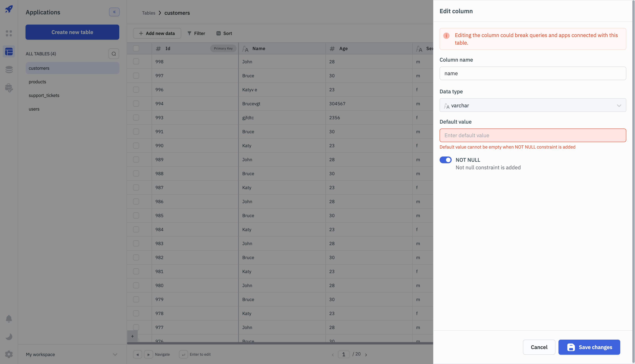The image size is (635, 364).
Task: Open the support_tickets table
Action: coord(44,95)
